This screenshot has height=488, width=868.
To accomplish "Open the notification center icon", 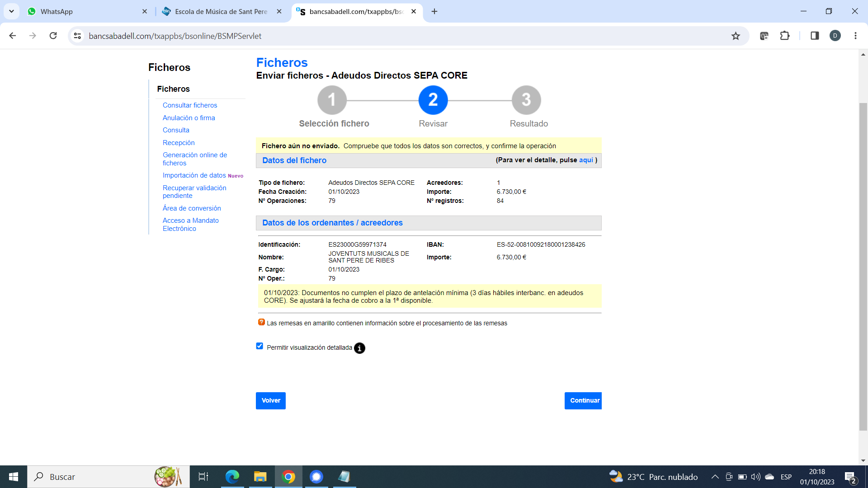I will pyautogui.click(x=850, y=477).
